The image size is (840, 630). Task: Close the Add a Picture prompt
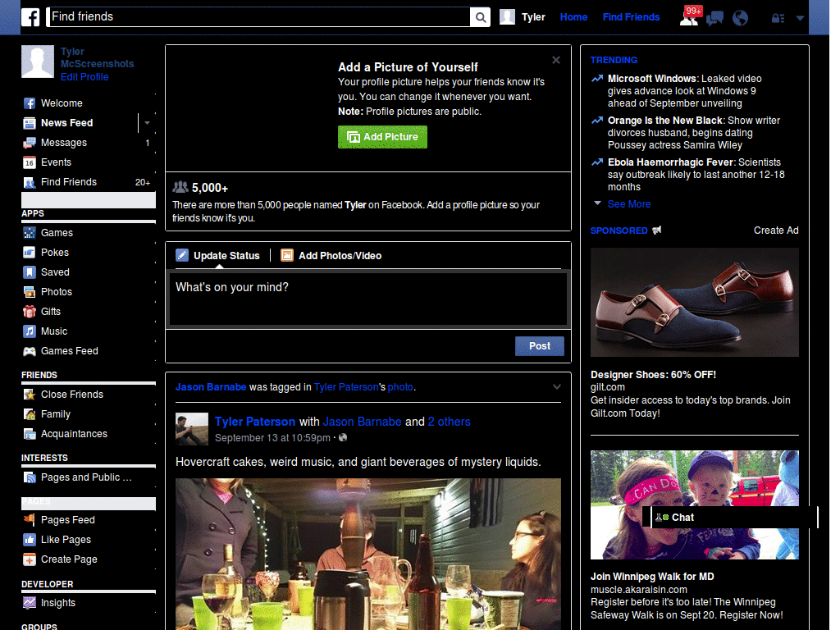(x=556, y=60)
